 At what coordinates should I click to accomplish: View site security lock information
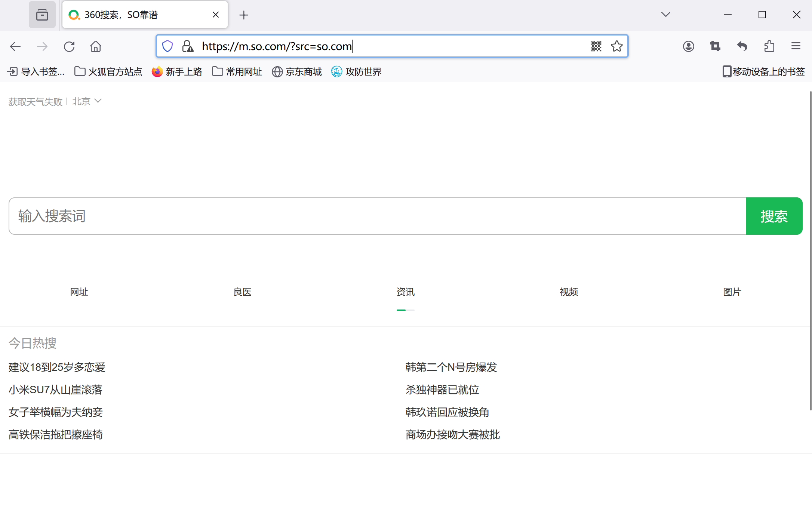tap(188, 46)
